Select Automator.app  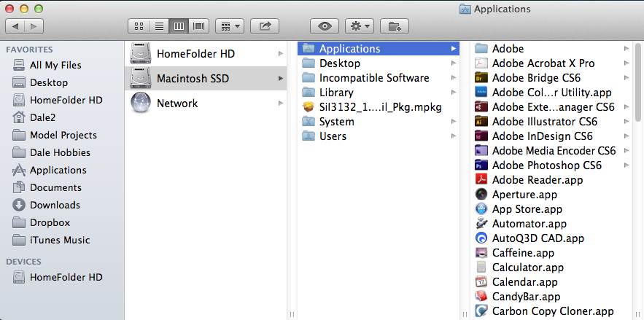552,224
